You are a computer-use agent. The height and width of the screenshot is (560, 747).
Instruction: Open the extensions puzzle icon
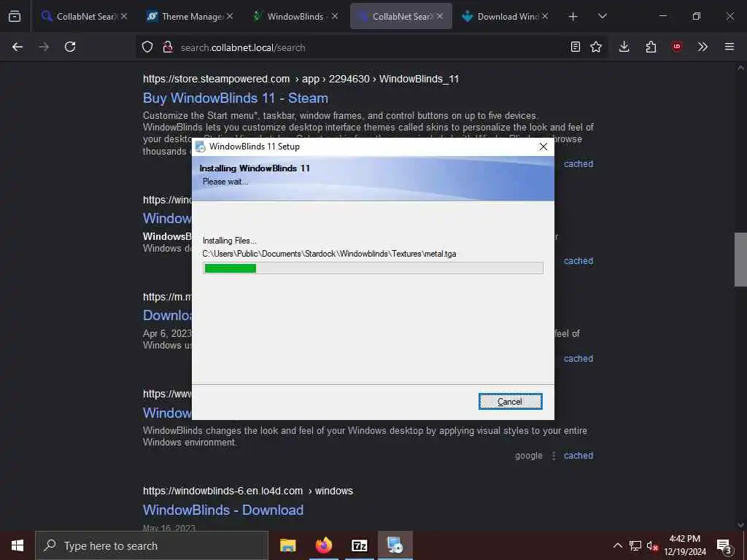coord(651,47)
